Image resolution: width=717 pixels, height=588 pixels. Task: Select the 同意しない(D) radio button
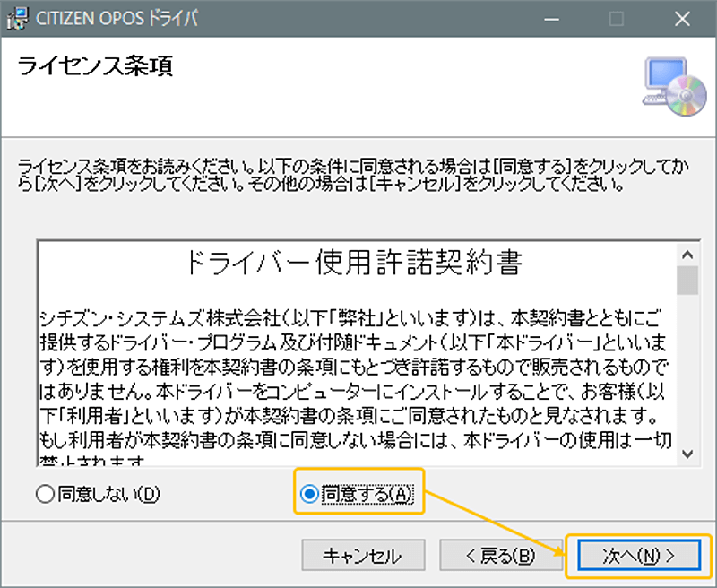[x=43, y=495]
